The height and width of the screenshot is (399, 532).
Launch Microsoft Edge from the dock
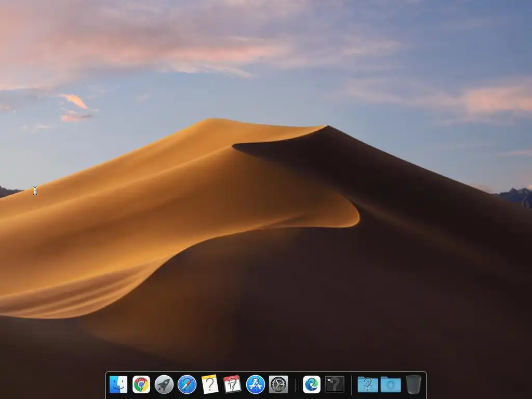click(x=312, y=384)
